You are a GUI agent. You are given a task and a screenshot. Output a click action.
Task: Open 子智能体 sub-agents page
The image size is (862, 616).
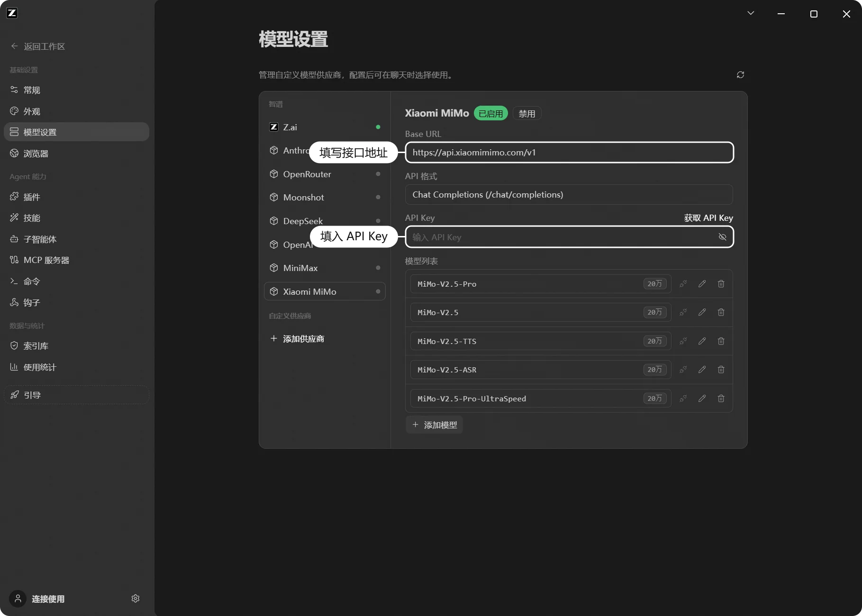(x=76, y=239)
